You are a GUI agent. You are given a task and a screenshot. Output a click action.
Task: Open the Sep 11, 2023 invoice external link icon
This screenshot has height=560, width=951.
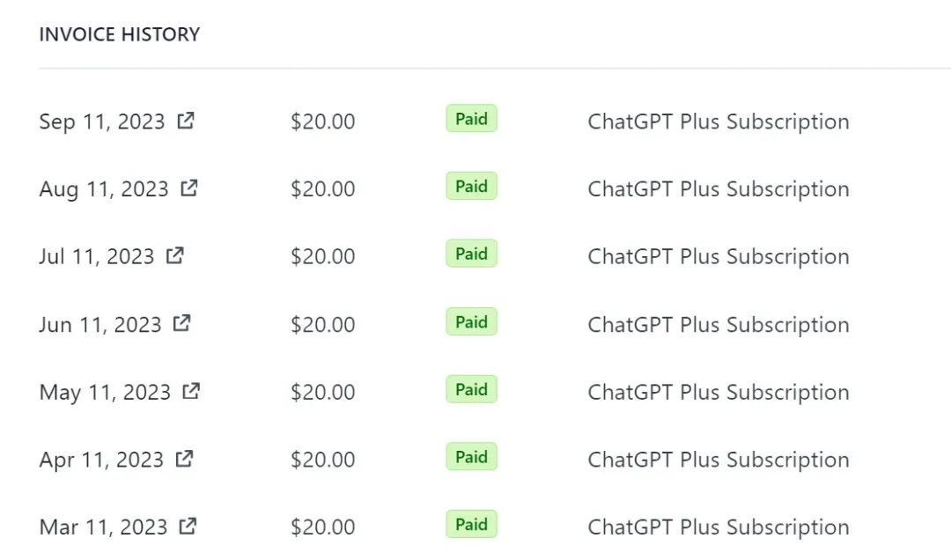[186, 121]
